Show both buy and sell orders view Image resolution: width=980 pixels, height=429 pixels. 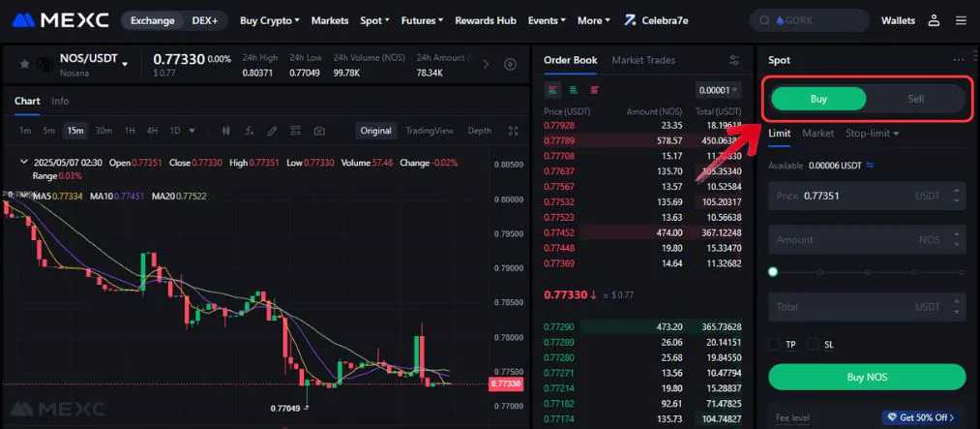[552, 89]
